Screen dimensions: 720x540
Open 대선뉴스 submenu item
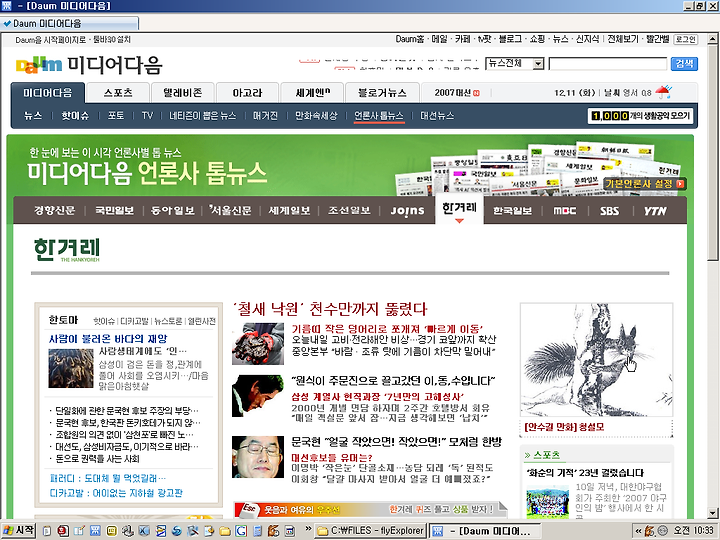click(x=437, y=116)
